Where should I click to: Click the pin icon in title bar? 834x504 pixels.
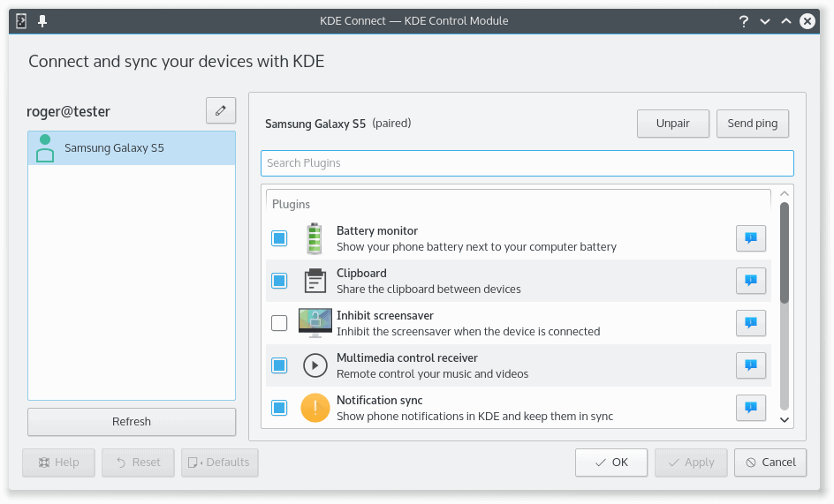click(42, 21)
